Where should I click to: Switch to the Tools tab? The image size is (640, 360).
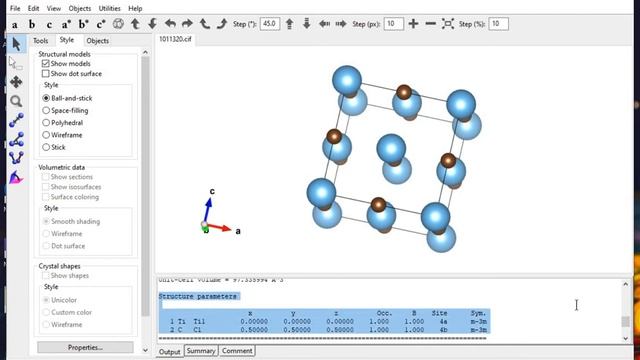[40, 40]
